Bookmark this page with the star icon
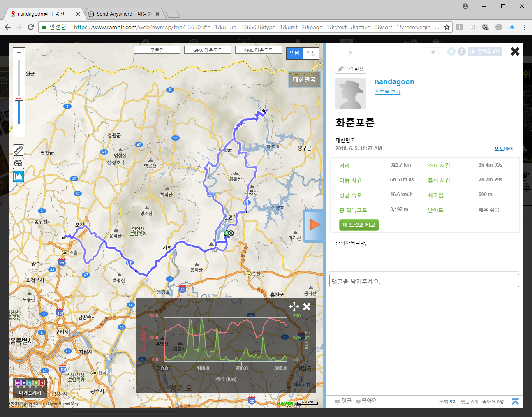The height and width of the screenshot is (417, 532). [447, 27]
